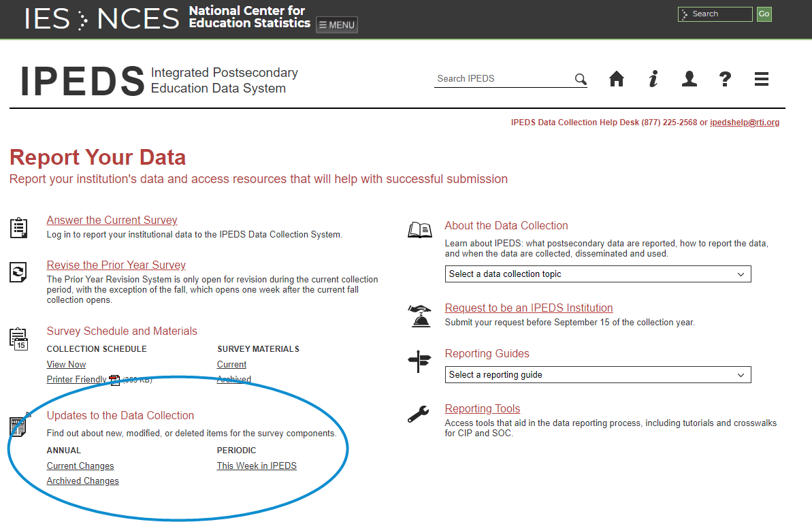This screenshot has height=522, width=812.
Task: Open Answer the Current Survey link
Action: click(x=112, y=220)
